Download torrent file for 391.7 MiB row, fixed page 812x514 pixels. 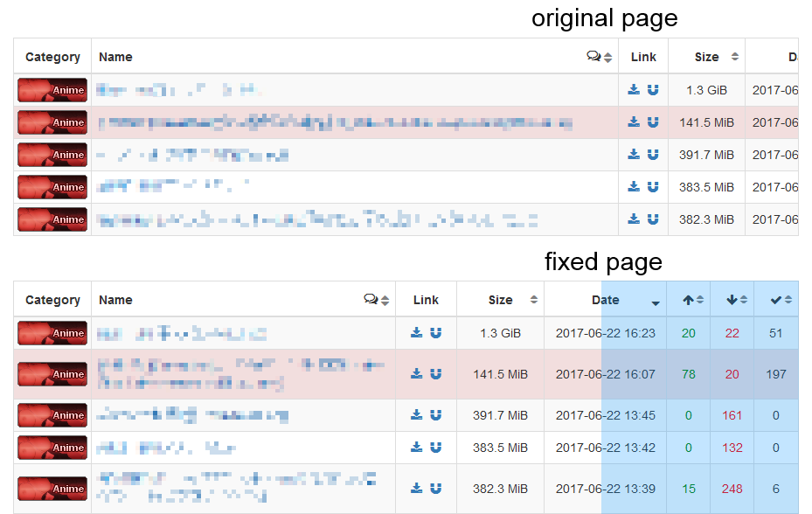416,414
